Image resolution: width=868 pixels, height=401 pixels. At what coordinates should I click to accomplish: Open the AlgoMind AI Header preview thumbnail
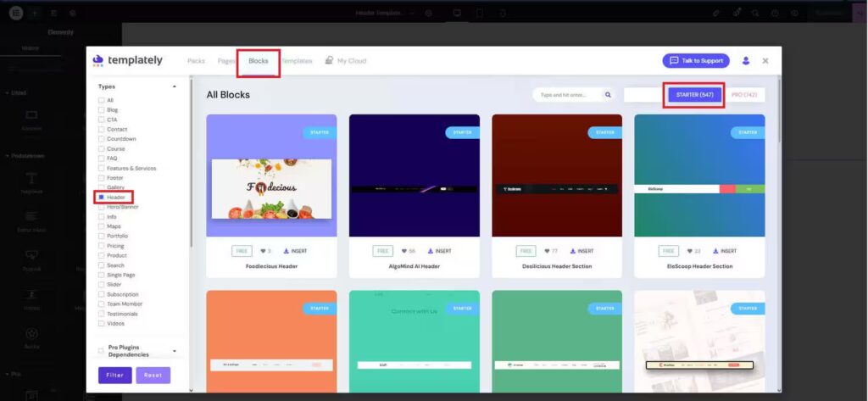414,175
